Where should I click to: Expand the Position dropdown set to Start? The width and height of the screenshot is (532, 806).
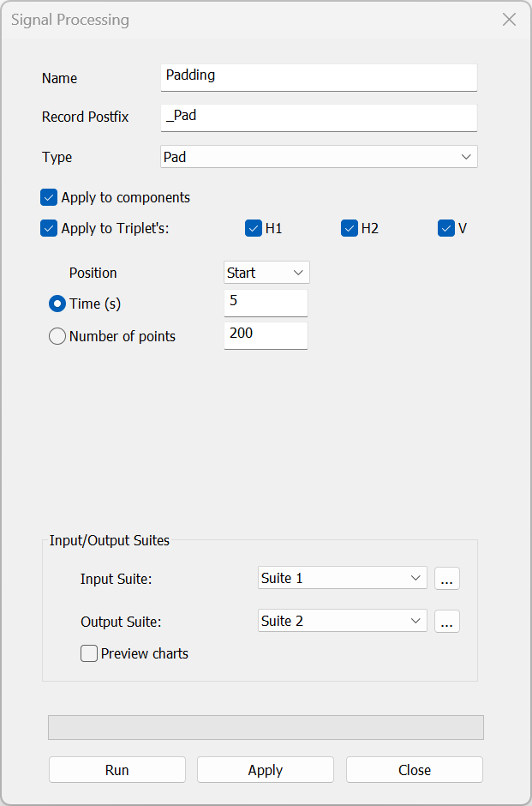[x=266, y=273]
